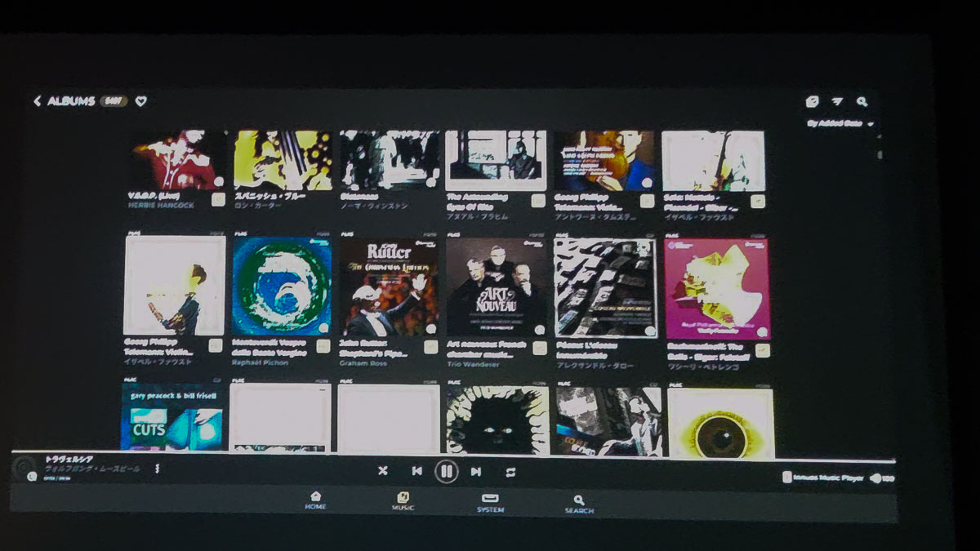Pause the current track

tap(446, 471)
